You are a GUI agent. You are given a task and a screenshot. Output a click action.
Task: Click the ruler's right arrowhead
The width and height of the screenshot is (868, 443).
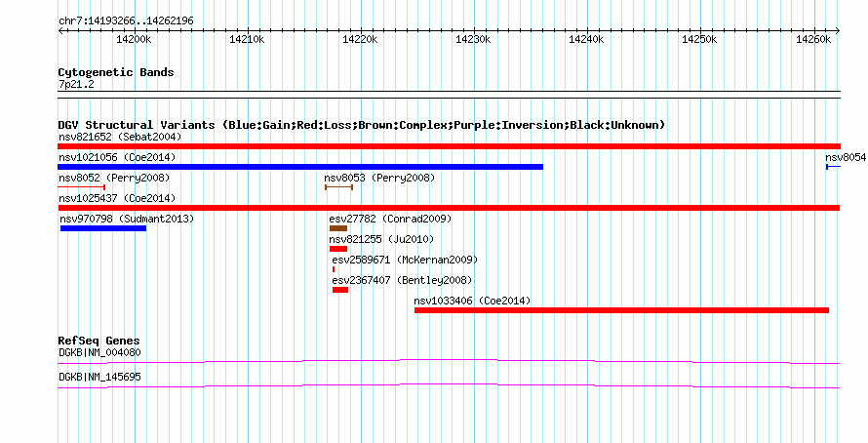838,30
